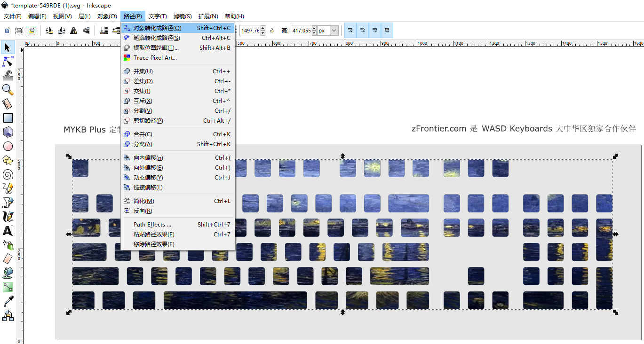Select the Color Dropper tool

tap(8, 301)
